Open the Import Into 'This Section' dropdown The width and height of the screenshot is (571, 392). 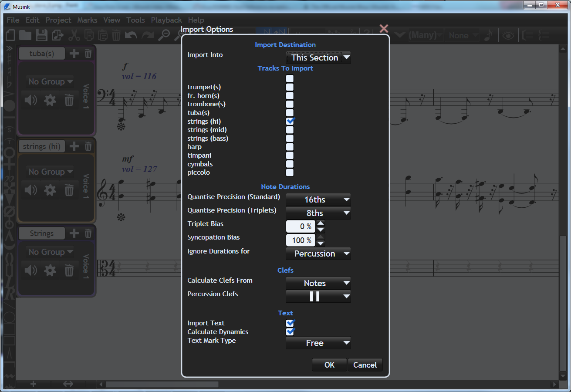(318, 57)
